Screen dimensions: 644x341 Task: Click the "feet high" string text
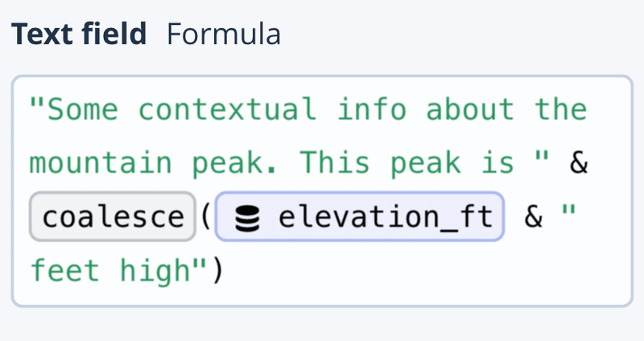111,271
